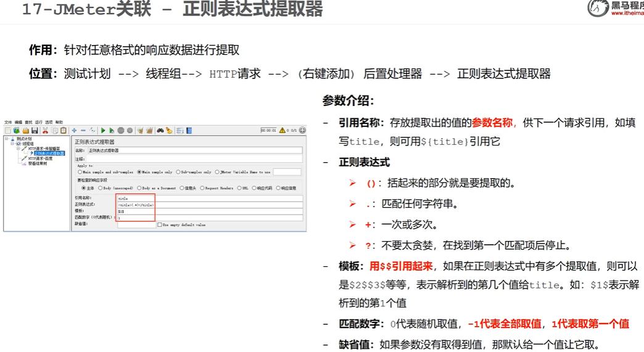This screenshot has width=644, height=352.
Task: Click the 模板 field containing $1$
Action: click(x=210, y=211)
